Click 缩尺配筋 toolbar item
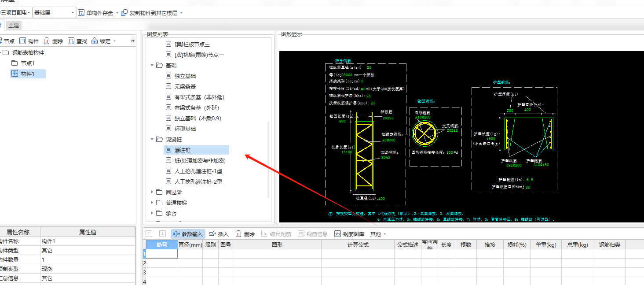 (x=276, y=234)
